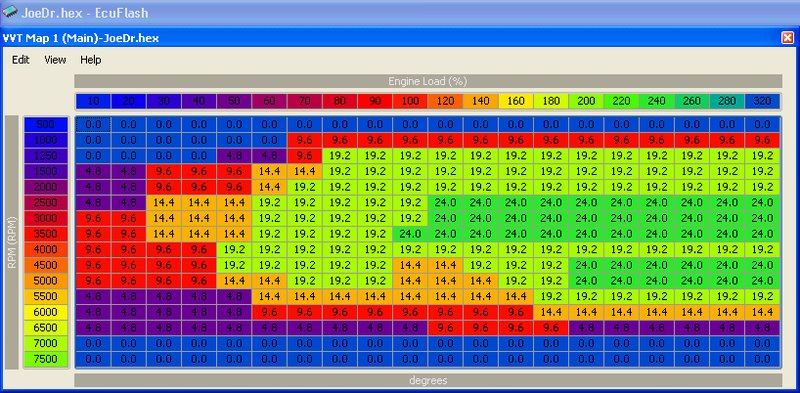This screenshot has width=800, height=393.
Task: Open the View menu
Action: [55, 60]
